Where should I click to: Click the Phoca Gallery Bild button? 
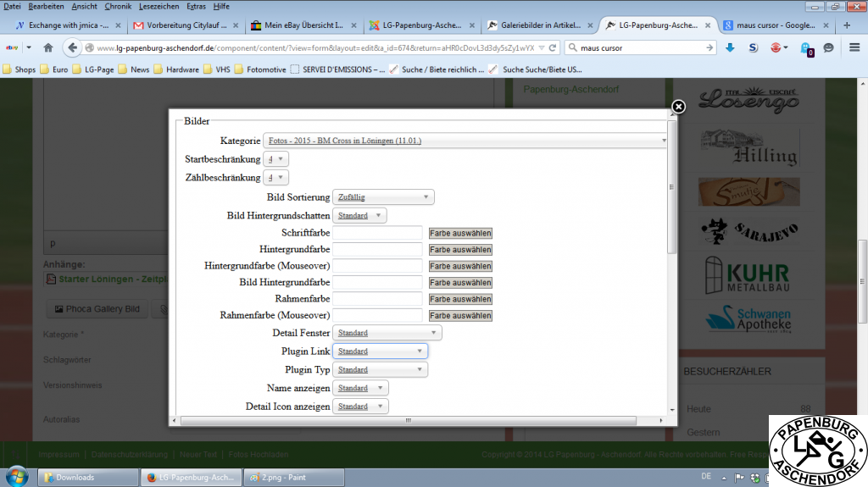coord(97,309)
